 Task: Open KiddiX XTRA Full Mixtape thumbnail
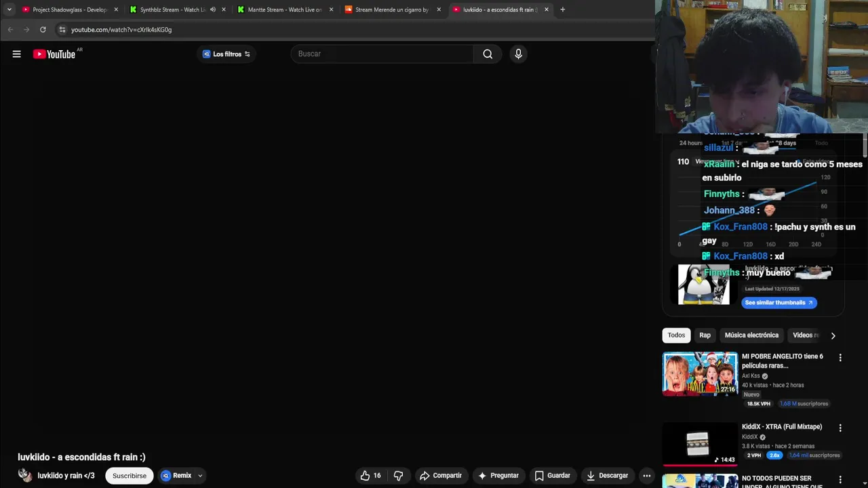(700, 445)
